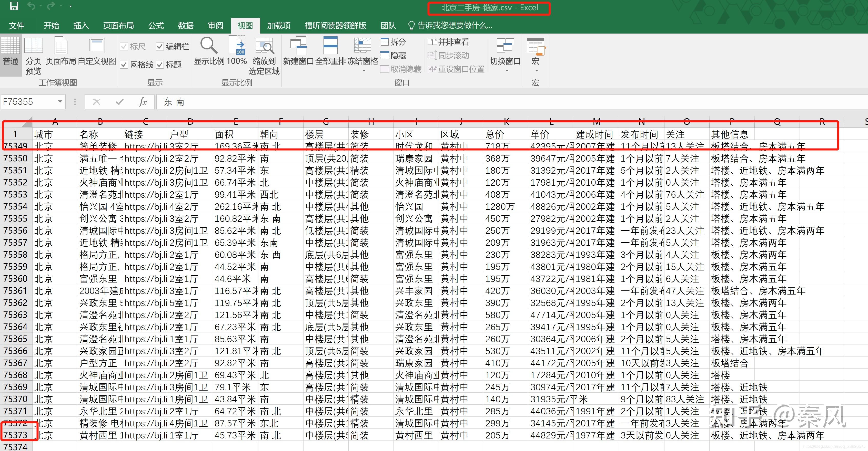Open the 文件 File tab
The height and width of the screenshot is (451, 868).
click(16, 26)
